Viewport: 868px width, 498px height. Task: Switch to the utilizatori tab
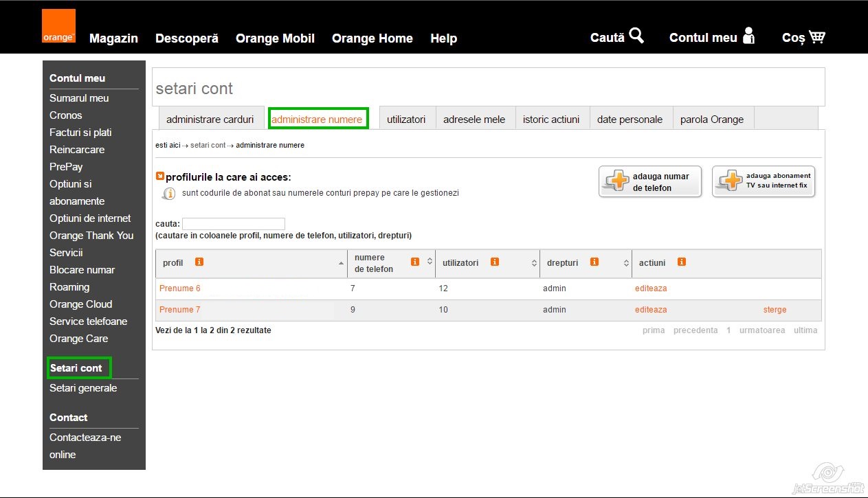coord(406,119)
